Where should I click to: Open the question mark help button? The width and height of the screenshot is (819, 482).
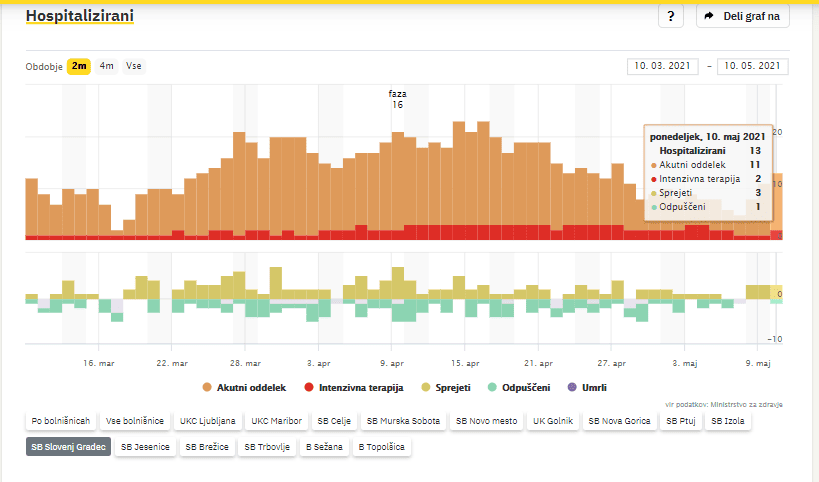point(670,16)
